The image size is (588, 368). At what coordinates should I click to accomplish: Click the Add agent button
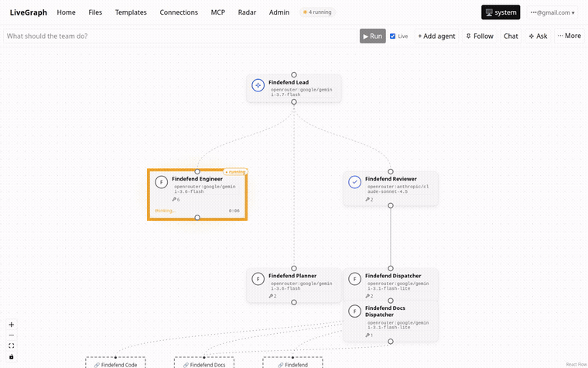[436, 36]
